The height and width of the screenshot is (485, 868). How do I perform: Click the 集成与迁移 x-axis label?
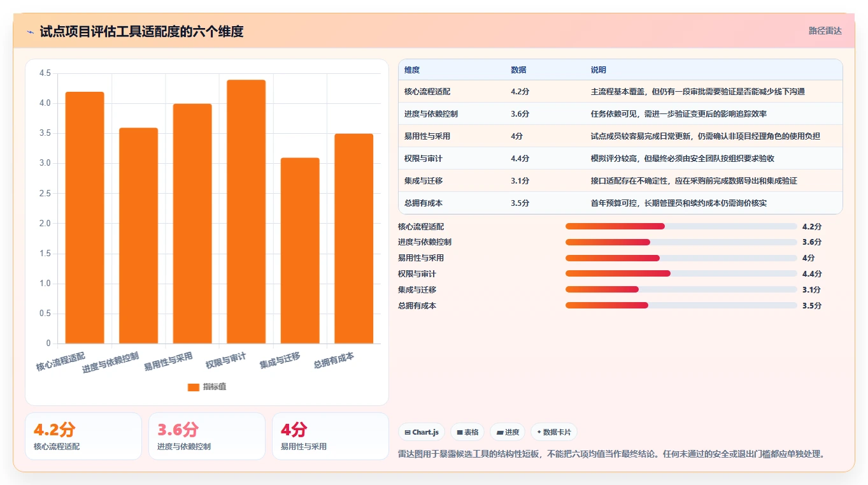[280, 361]
